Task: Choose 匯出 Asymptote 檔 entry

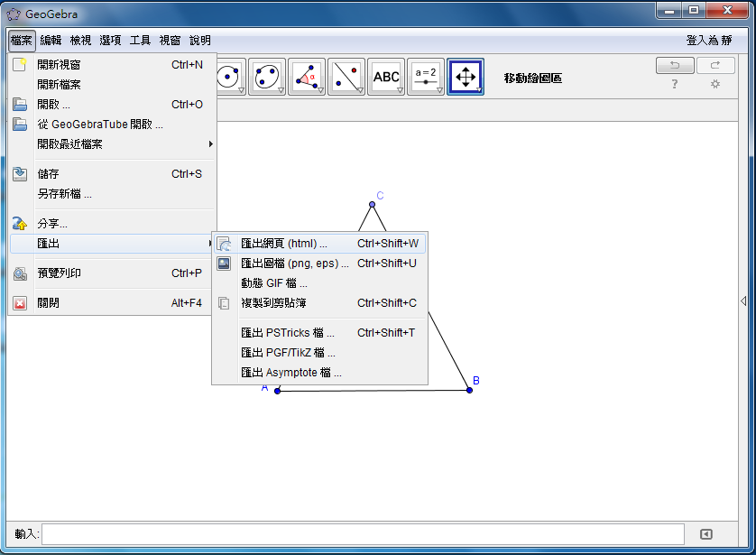Action: pos(319,373)
